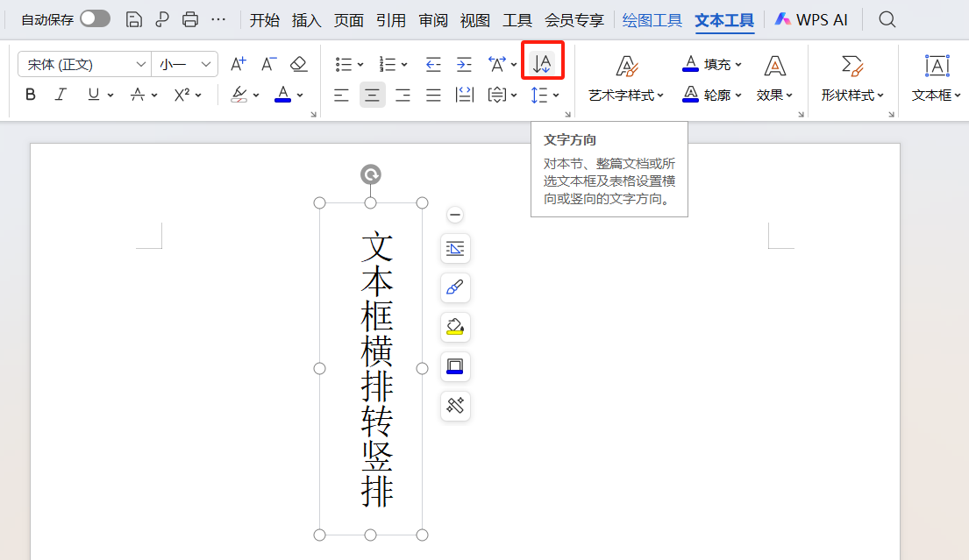Click the save document icon
This screenshot has width=969, height=560.
133,18
